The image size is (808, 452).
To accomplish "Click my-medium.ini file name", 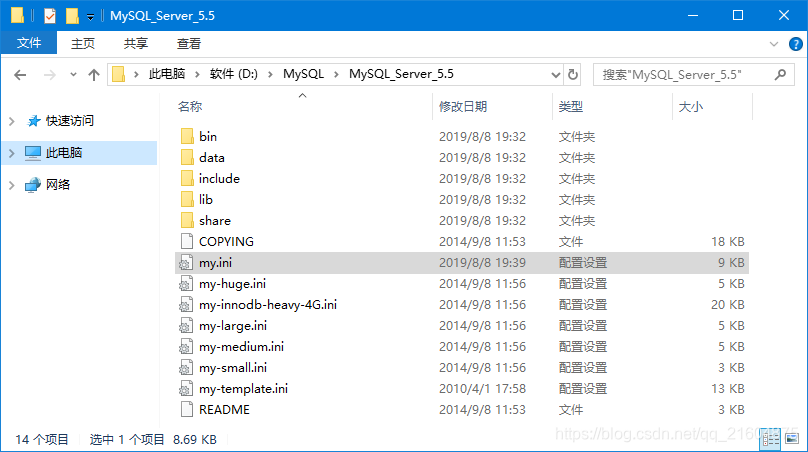I will pos(241,347).
